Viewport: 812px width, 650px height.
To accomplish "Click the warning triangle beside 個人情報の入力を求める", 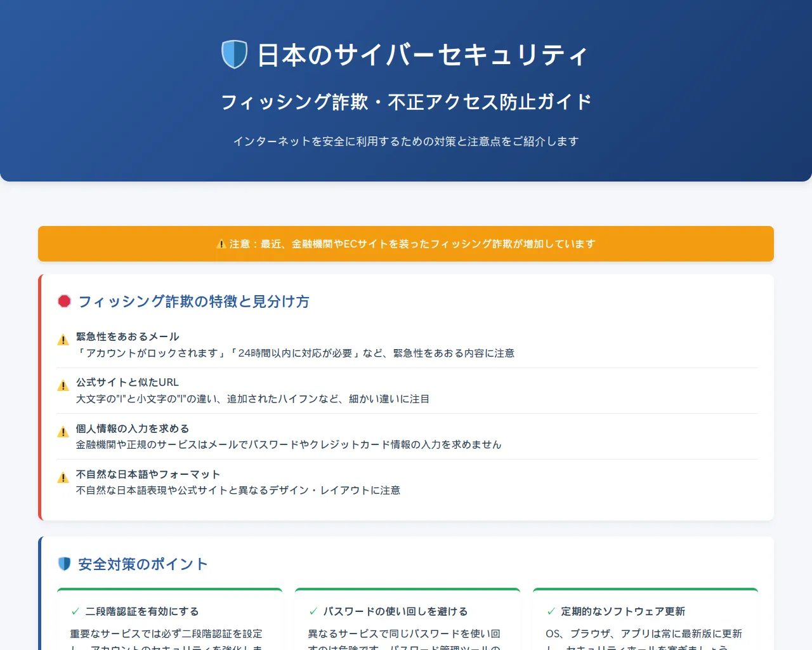I will click(63, 431).
